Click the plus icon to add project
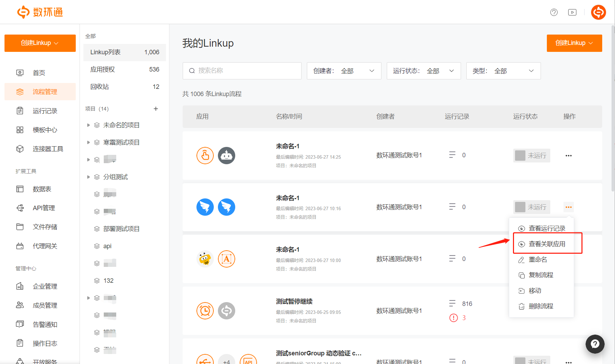615x364 pixels. (x=156, y=109)
